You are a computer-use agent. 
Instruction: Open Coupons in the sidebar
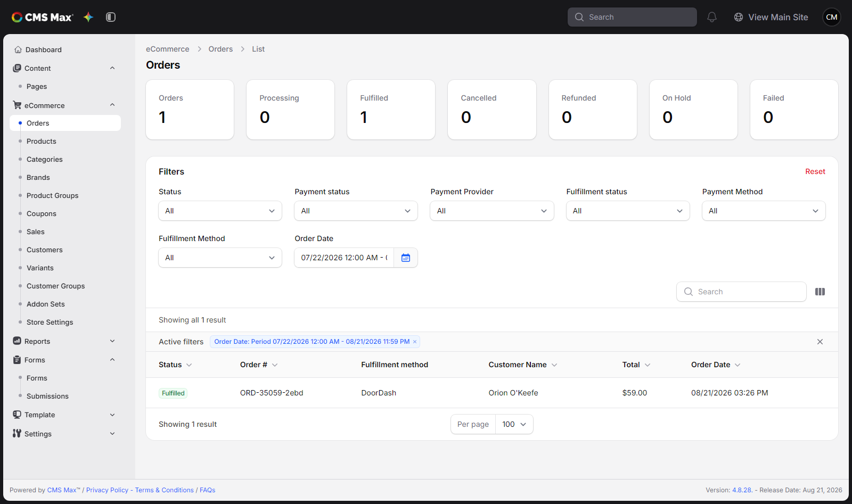coord(42,213)
